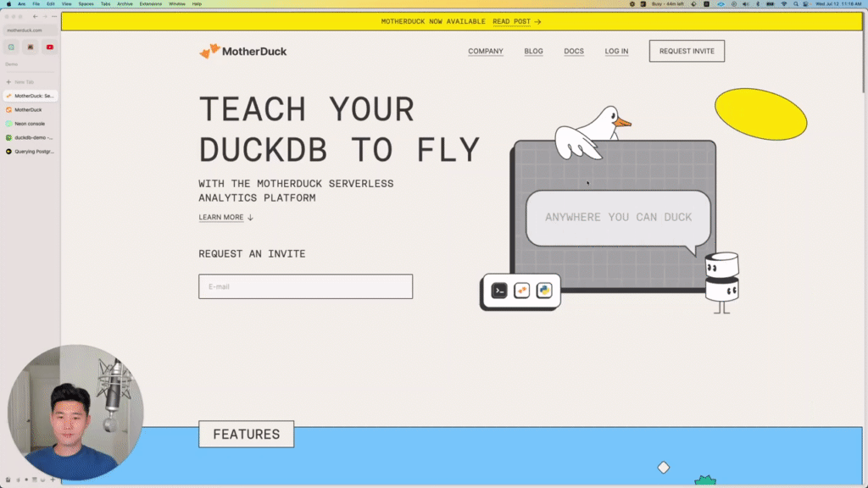Screen dimensions: 868x488
Task: Click the LOG IN link
Action: [616, 51]
